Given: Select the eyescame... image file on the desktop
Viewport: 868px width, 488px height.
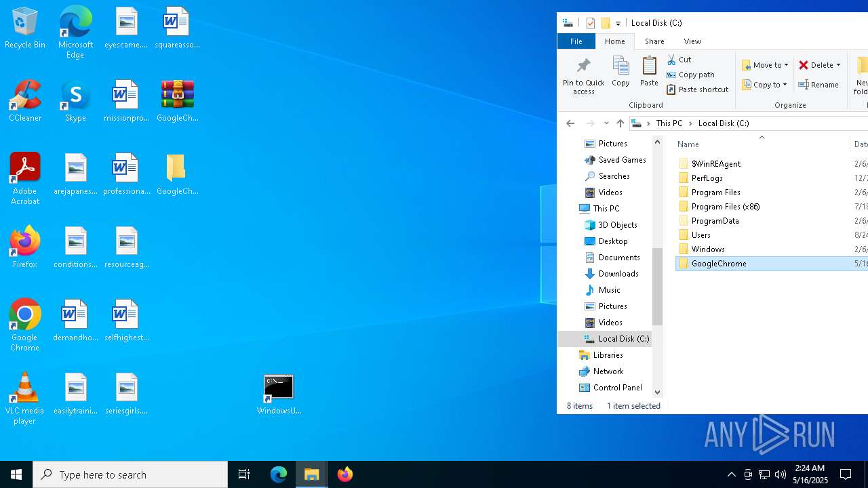Looking at the screenshot, I should click(126, 28).
